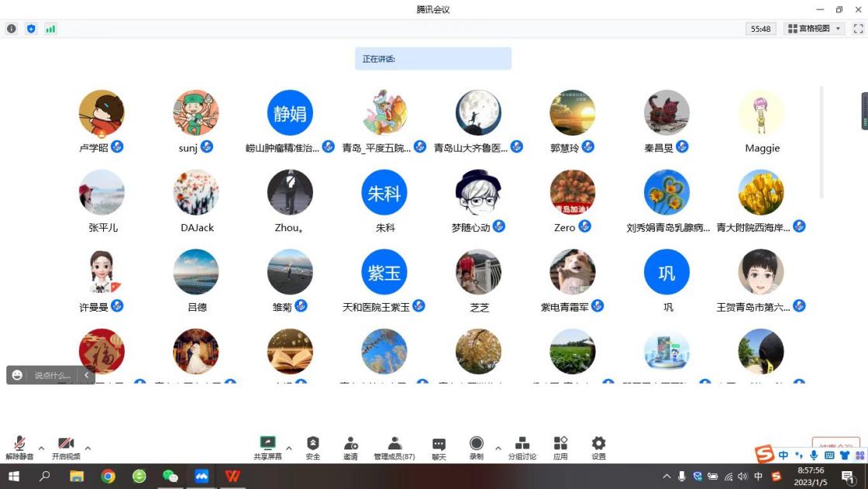Open 管理成员(87) member management panel
868x489 pixels.
pos(394,446)
